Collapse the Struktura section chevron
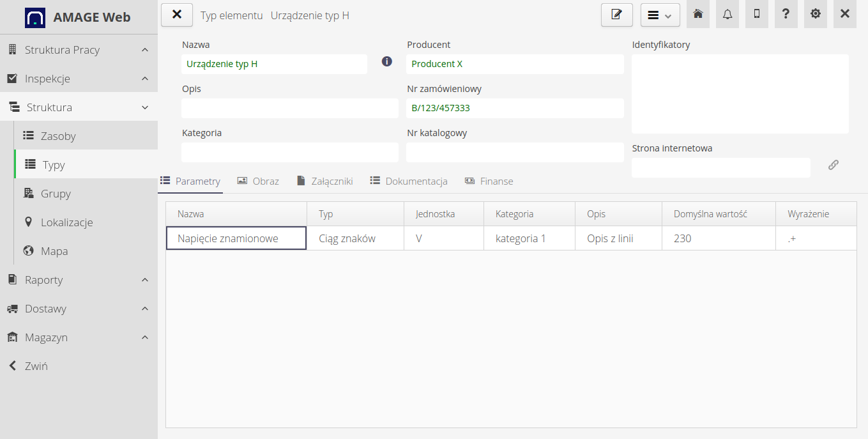868x439 pixels. point(145,107)
